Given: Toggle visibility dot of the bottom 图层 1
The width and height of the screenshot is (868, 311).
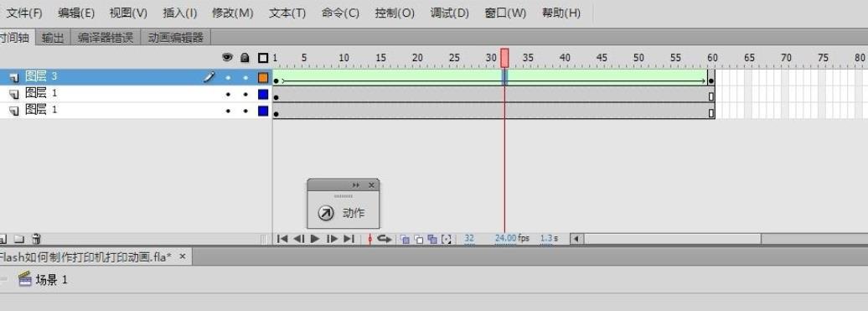Looking at the screenshot, I should [x=228, y=111].
